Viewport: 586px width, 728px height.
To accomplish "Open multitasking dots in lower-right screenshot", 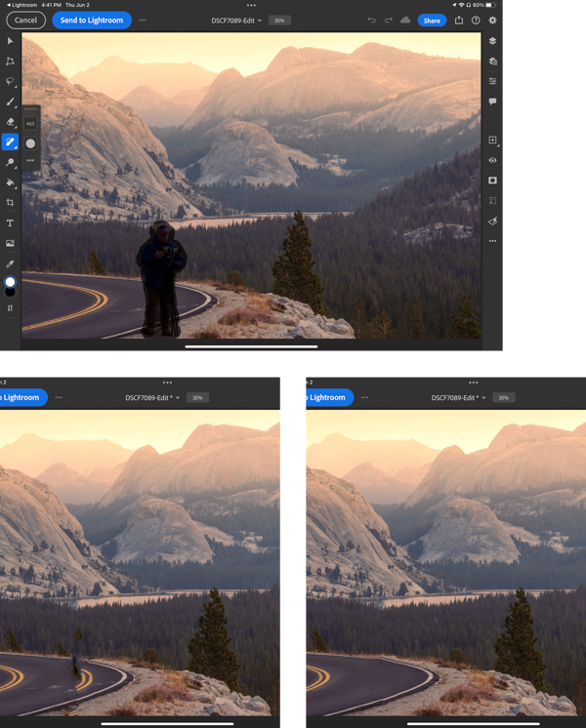I will tap(474, 383).
